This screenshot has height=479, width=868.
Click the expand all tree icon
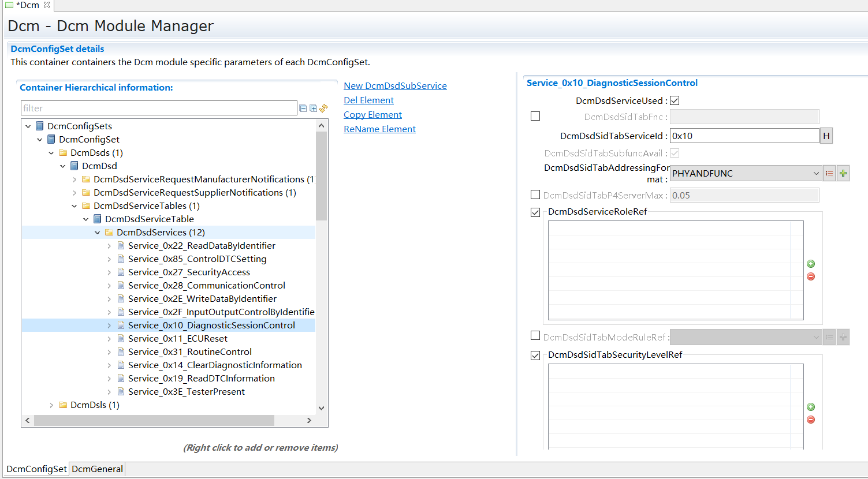[313, 108]
